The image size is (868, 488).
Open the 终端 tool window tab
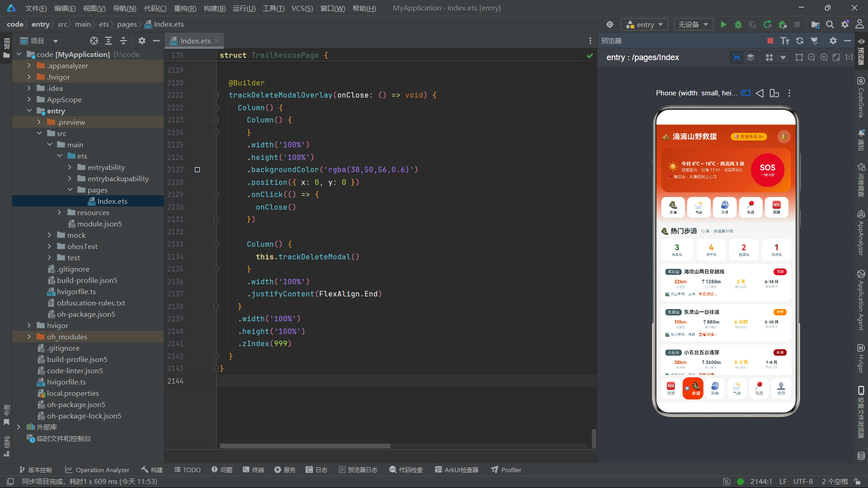(253, 470)
